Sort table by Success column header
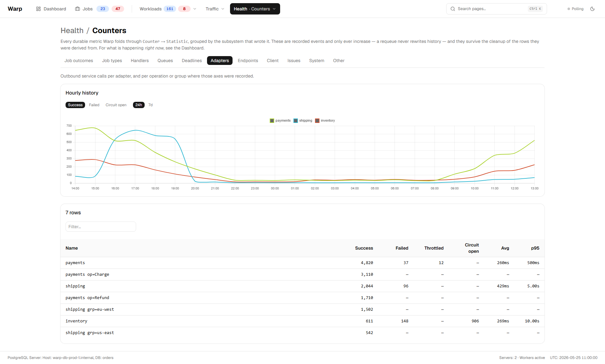605x364 pixels. pyautogui.click(x=364, y=248)
